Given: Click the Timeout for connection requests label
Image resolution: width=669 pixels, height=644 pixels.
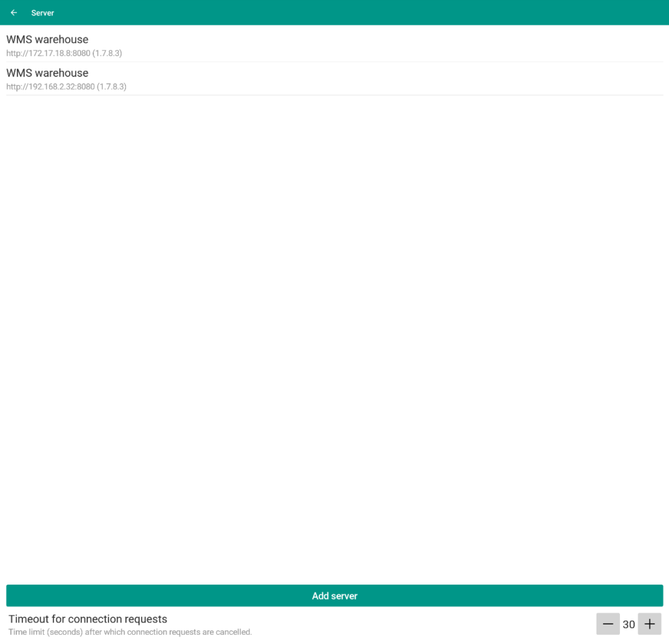Looking at the screenshot, I should (x=88, y=619).
